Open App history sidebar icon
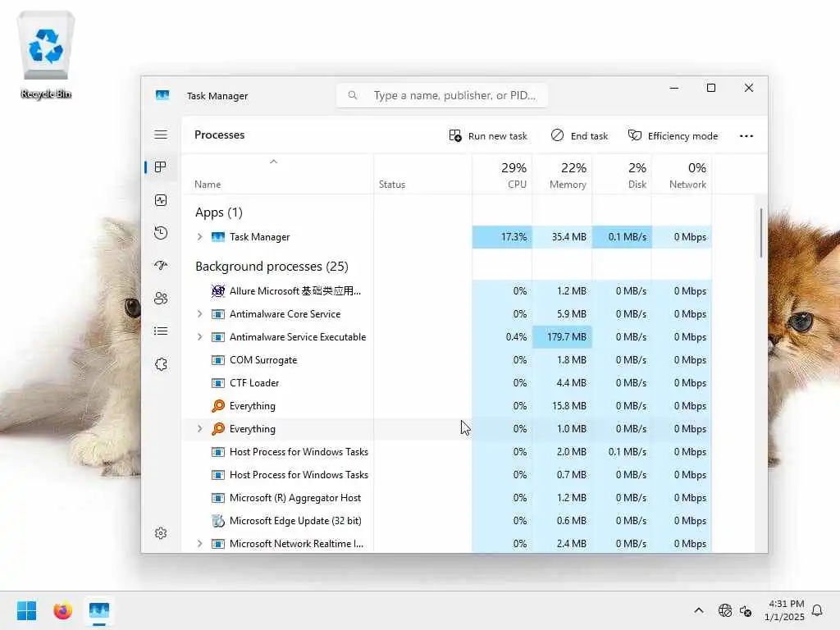This screenshot has height=630, width=840. 161,233
